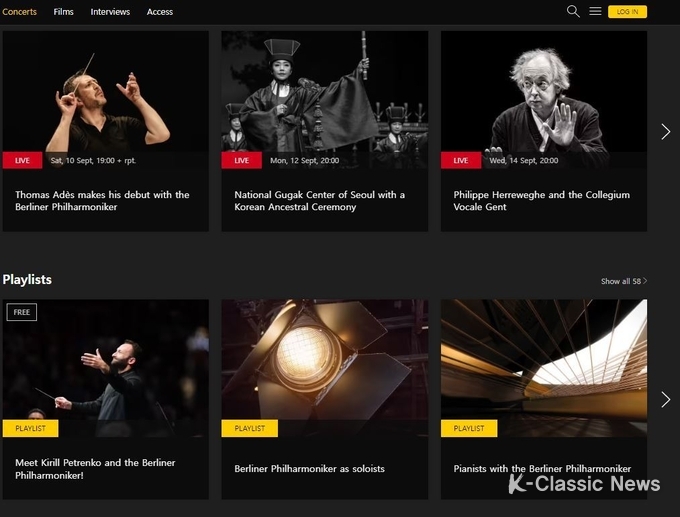
Task: Click the PLAYLIST badge on the Pianists card
Action: (x=469, y=429)
